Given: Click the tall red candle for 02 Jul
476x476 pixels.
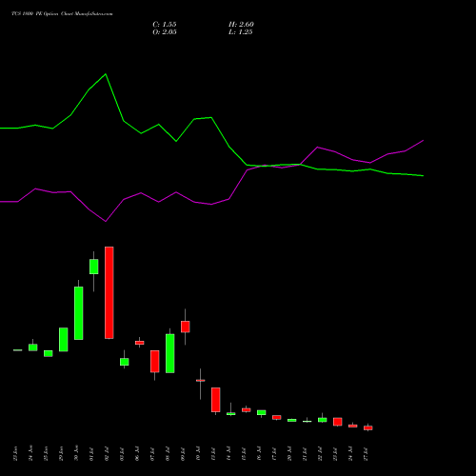Looking at the screenshot, I should coord(109,292).
